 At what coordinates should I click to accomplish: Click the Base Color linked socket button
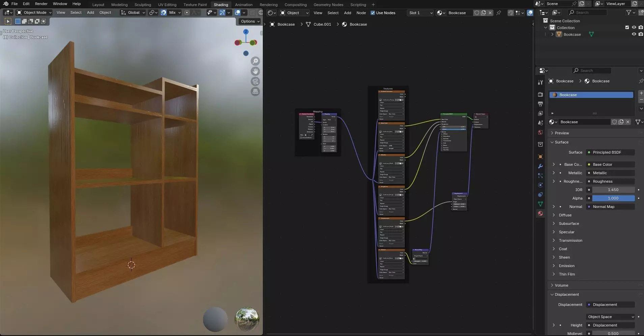coord(611,164)
